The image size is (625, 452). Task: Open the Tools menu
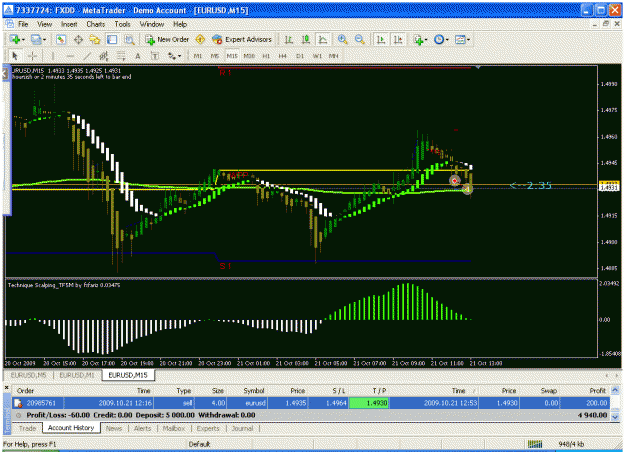pyautogui.click(x=122, y=24)
